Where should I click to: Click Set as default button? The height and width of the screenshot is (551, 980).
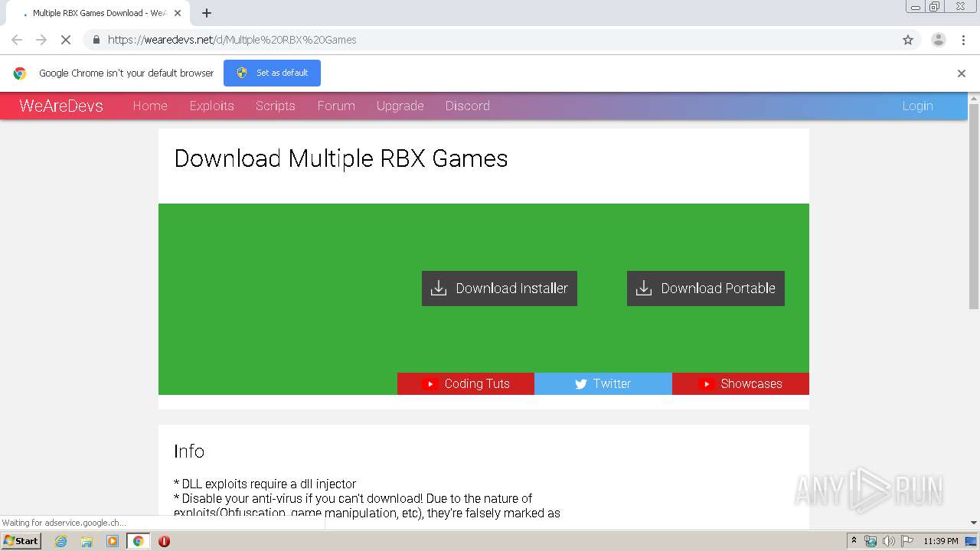272,73
